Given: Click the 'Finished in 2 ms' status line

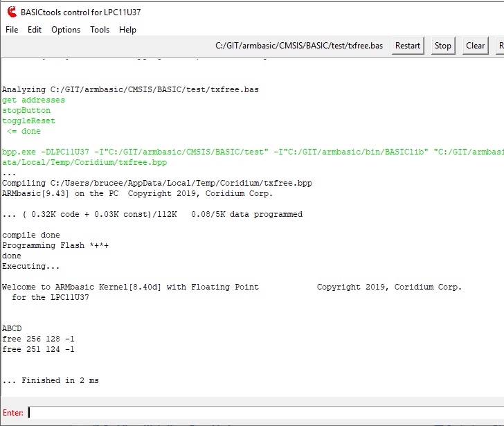Looking at the screenshot, I should (x=51, y=381).
